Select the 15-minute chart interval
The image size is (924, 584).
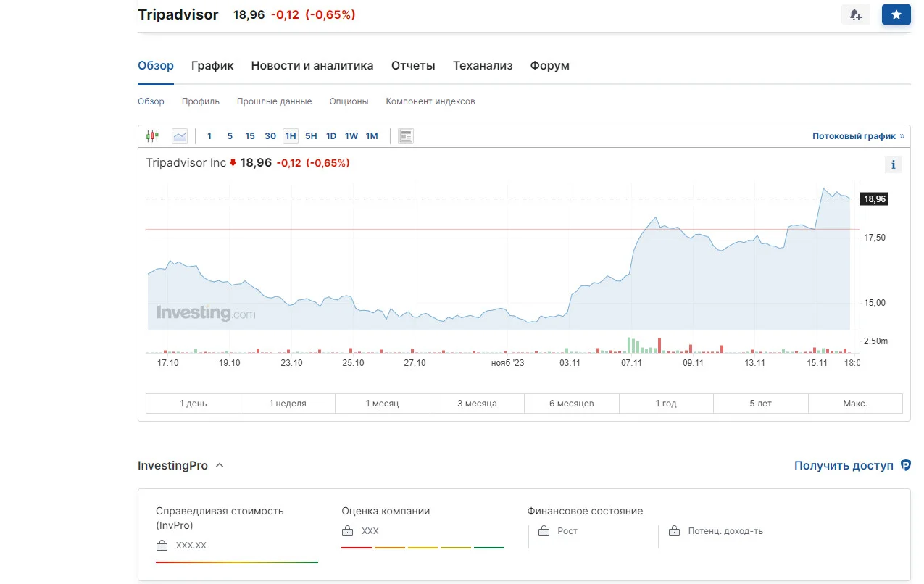pyautogui.click(x=250, y=135)
